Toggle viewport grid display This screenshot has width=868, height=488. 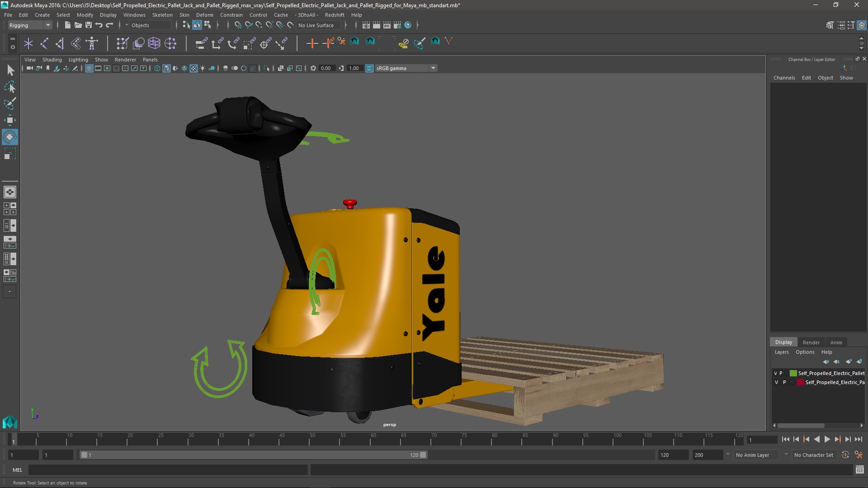tap(89, 68)
